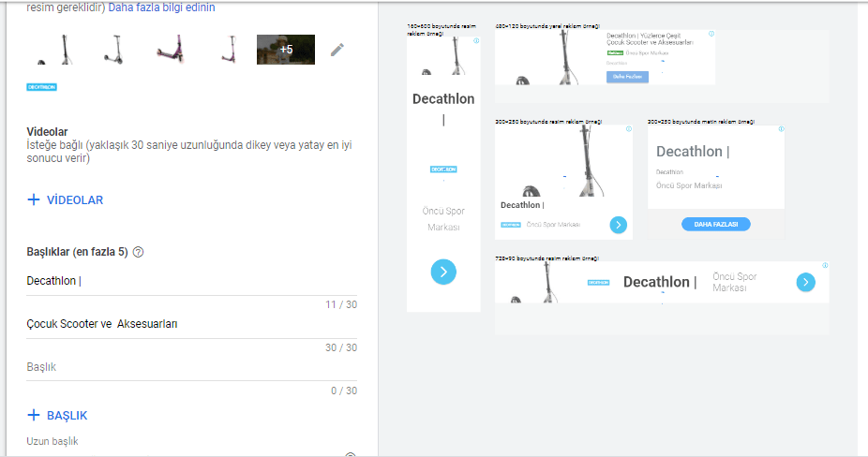Click the arrow button in the 728x90 banner preview
This screenshot has width=868, height=457.
(x=805, y=282)
